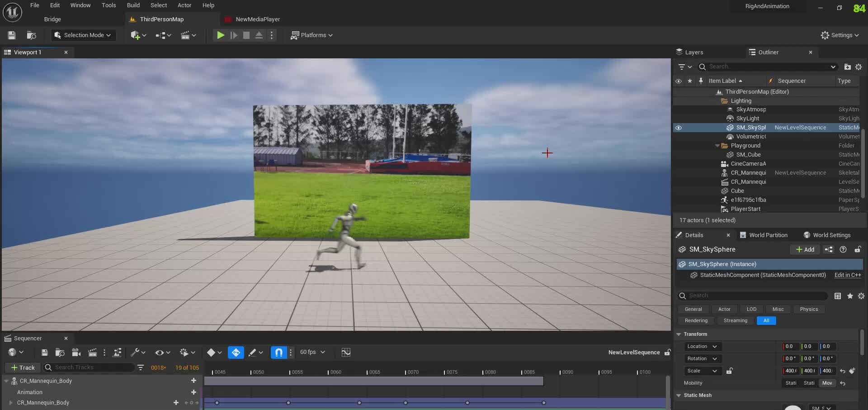
Task: Click the Search Tracks input field
Action: coord(88,367)
